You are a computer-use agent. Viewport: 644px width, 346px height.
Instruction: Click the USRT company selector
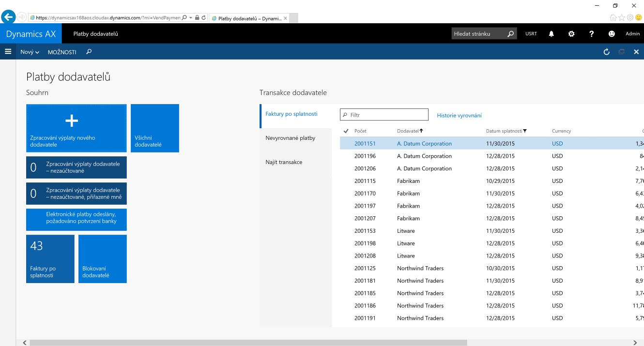point(531,34)
